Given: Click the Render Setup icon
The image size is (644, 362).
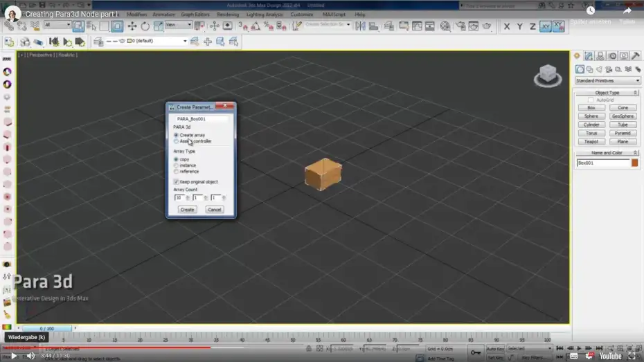Looking at the screenshot, I should tap(460, 26).
